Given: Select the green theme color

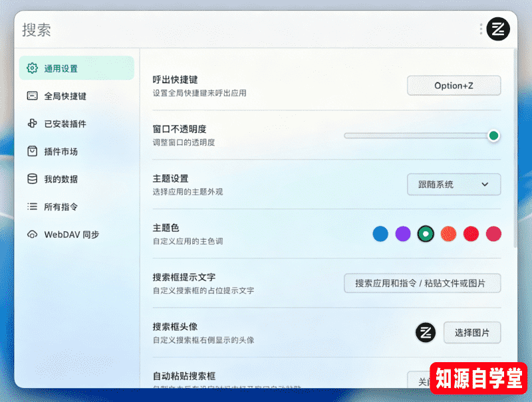Looking at the screenshot, I should tap(426, 234).
